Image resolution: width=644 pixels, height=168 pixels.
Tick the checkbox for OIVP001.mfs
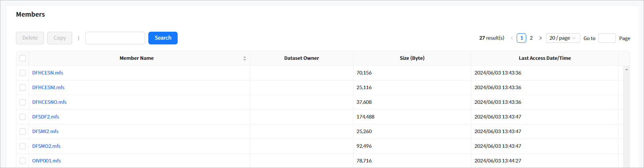point(23,161)
